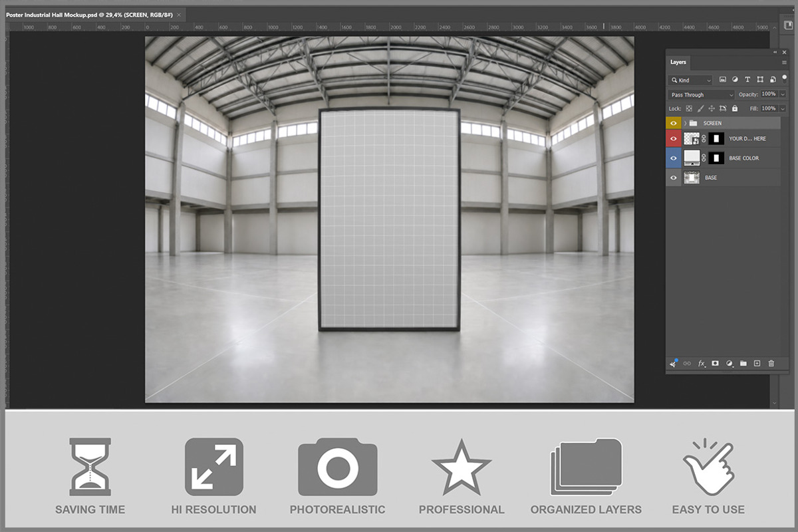
Task: Close the Poster Industrial Hall Mockup.psd tab
Action: [x=178, y=15]
